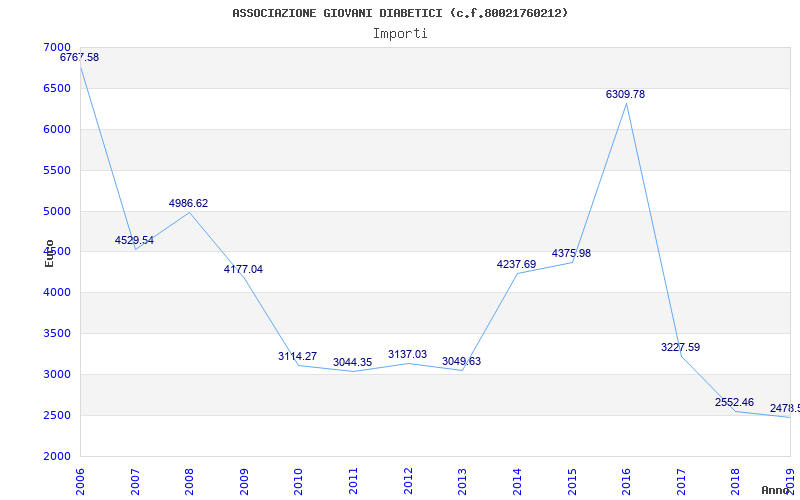Click the 2006 x-axis year label

[x=80, y=482]
